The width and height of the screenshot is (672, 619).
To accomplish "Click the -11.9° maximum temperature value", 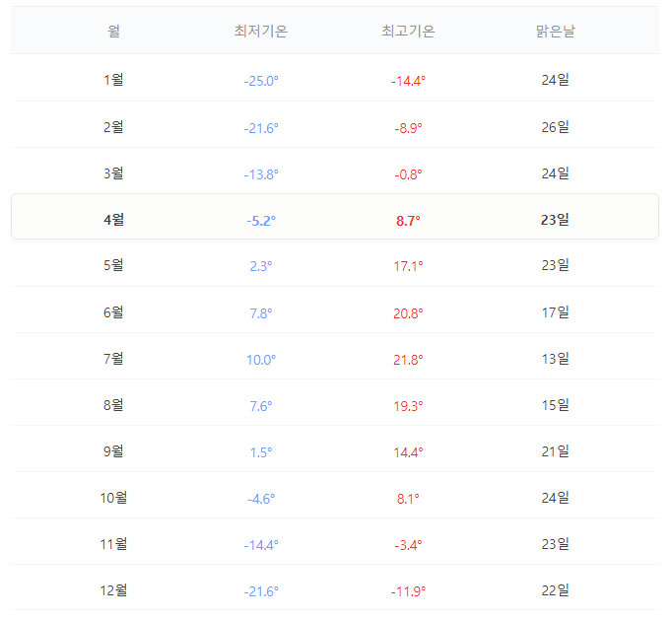I will coord(408,591).
